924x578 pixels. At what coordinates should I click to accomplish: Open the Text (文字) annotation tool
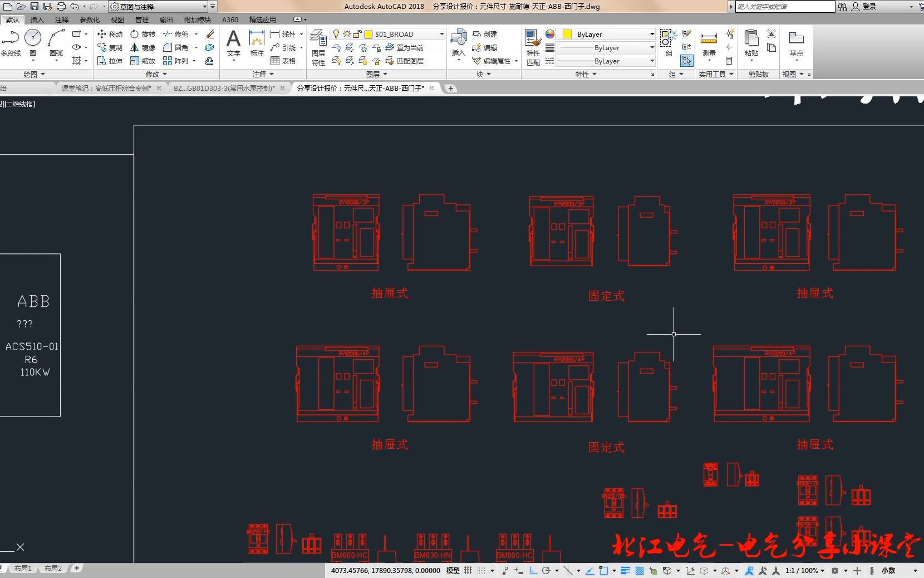[233, 43]
